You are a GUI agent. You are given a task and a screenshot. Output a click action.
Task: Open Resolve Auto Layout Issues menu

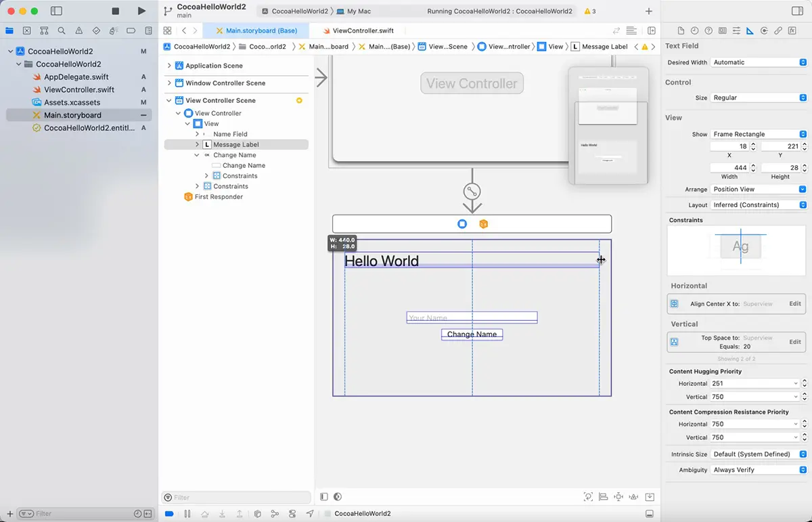pos(634,497)
